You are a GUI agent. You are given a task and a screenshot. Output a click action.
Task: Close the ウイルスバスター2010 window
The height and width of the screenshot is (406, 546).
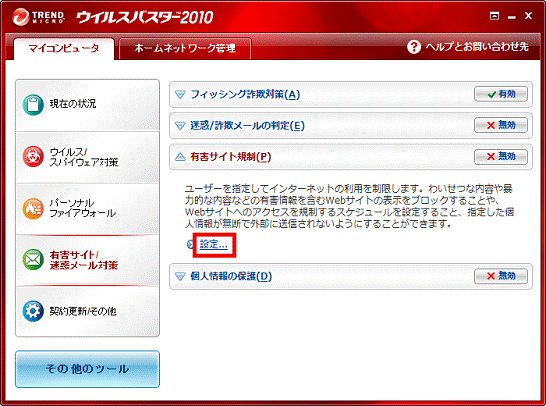[528, 16]
